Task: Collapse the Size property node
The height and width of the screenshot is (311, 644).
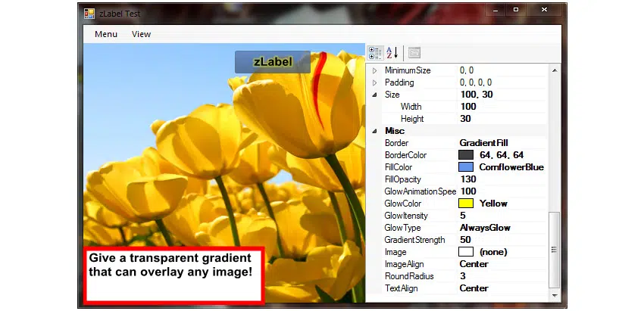Action: [x=374, y=95]
